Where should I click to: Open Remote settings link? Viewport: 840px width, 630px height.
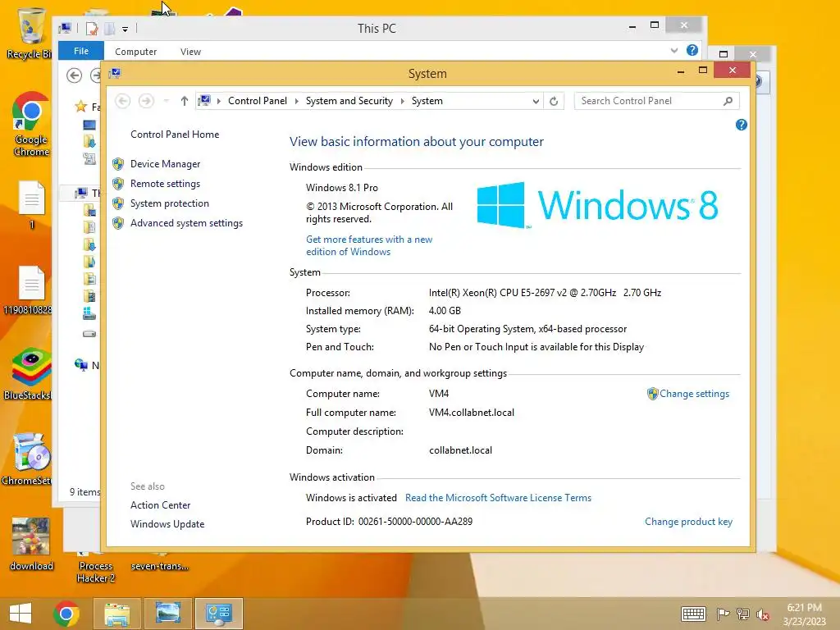point(165,184)
